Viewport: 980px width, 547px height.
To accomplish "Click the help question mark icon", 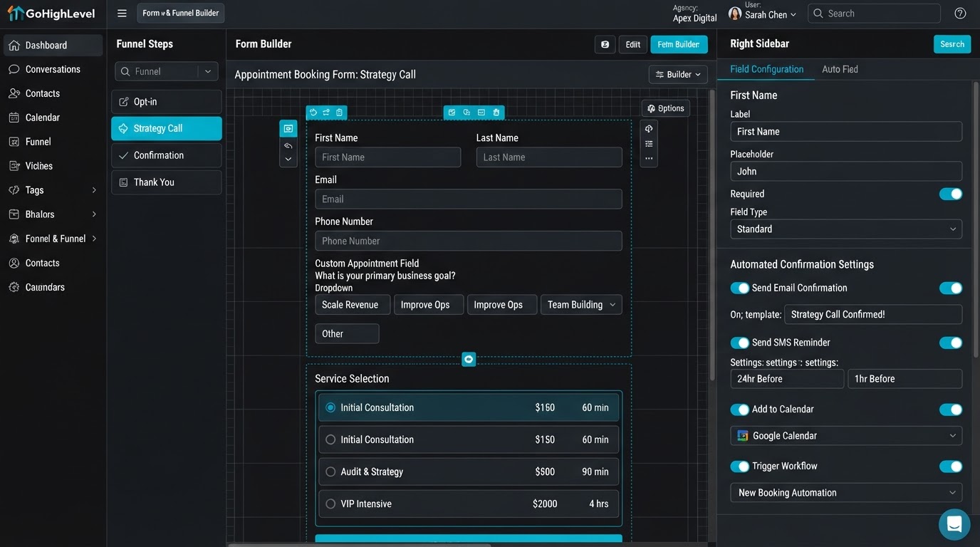I will point(960,14).
